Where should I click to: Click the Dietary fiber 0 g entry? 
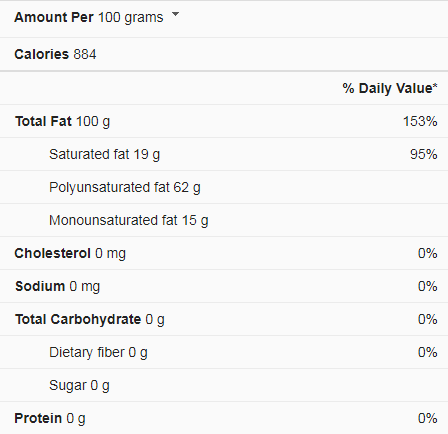tap(98, 353)
